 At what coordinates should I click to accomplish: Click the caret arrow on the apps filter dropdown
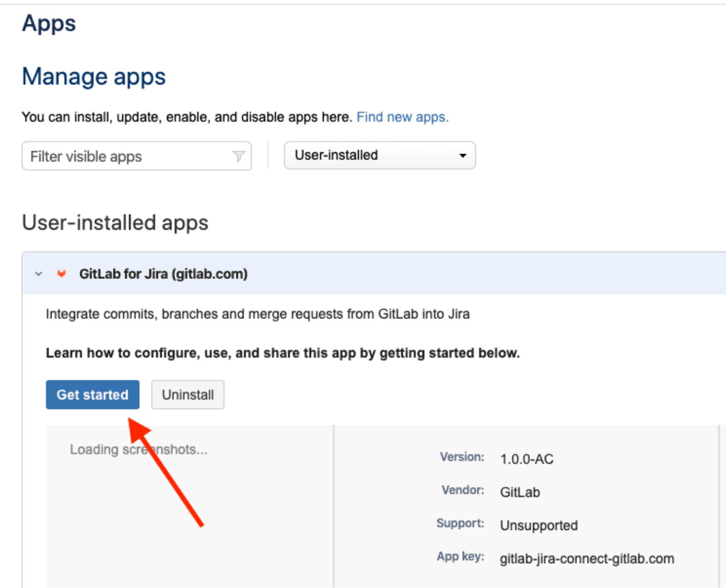(463, 155)
